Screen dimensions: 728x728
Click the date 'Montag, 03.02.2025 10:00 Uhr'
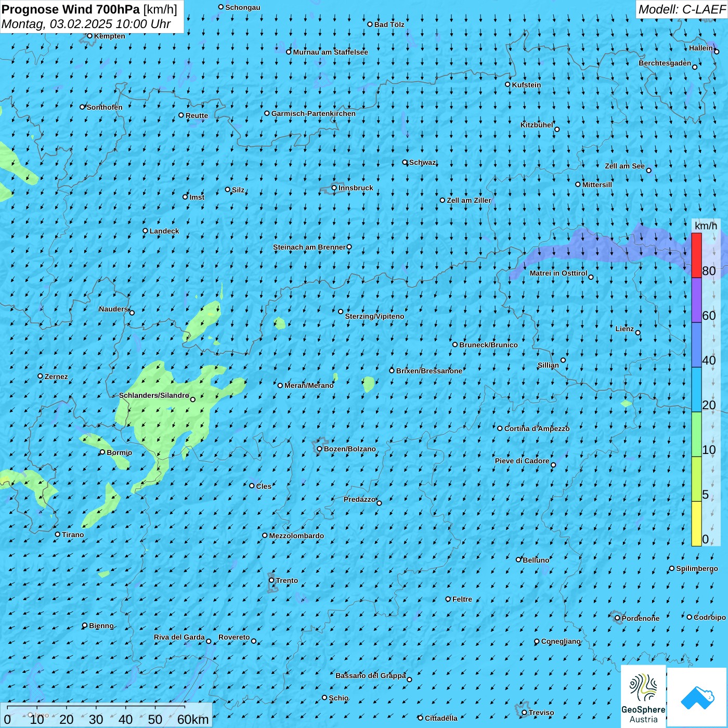(86, 24)
